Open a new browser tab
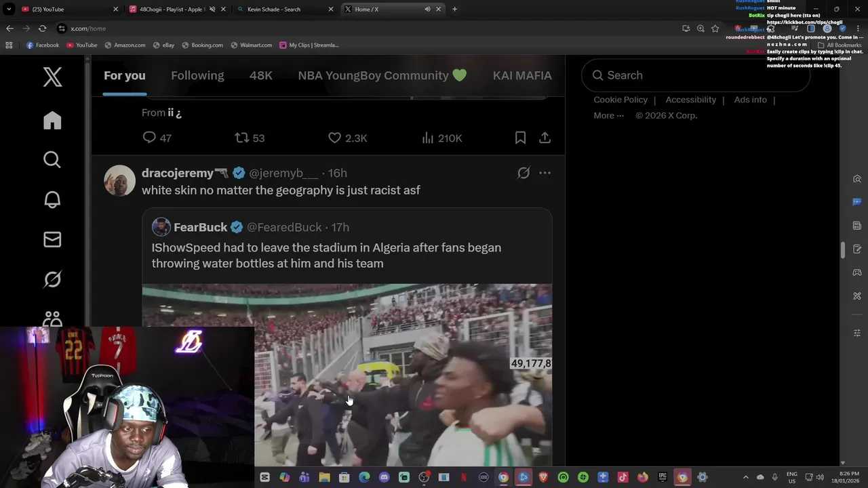The image size is (868, 488). [454, 9]
